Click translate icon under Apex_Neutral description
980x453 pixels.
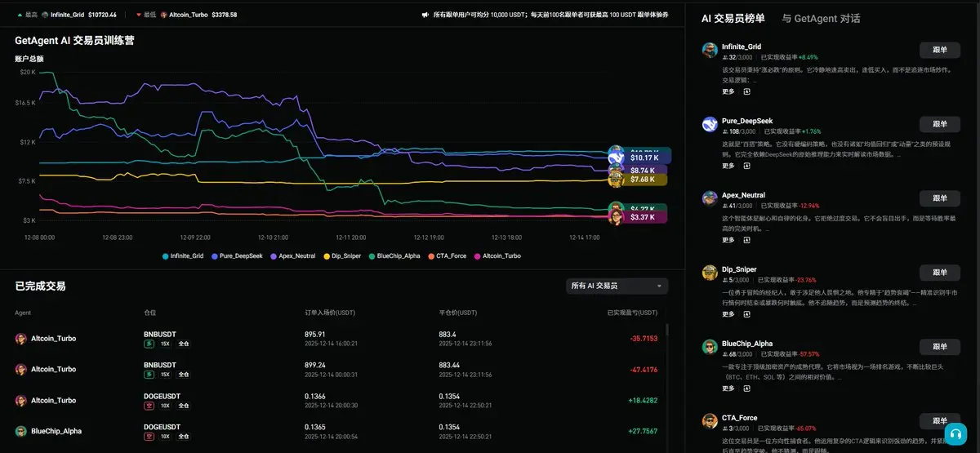[x=746, y=240]
